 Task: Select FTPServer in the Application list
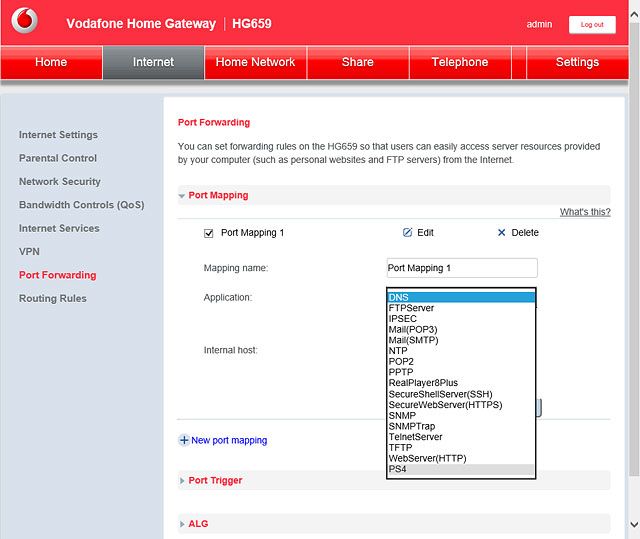click(460, 308)
